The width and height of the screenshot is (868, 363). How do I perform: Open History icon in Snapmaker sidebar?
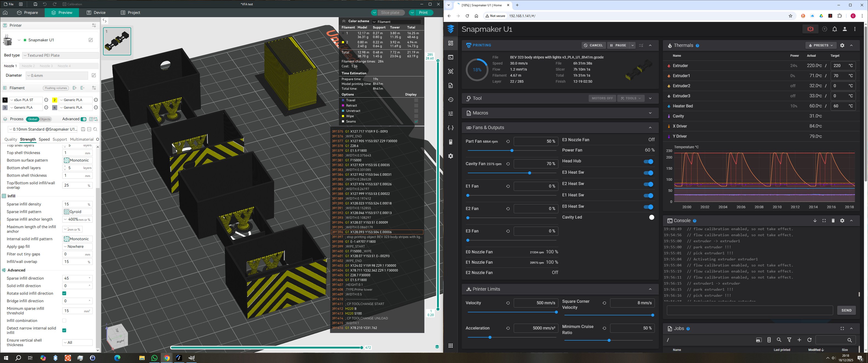coord(451,100)
